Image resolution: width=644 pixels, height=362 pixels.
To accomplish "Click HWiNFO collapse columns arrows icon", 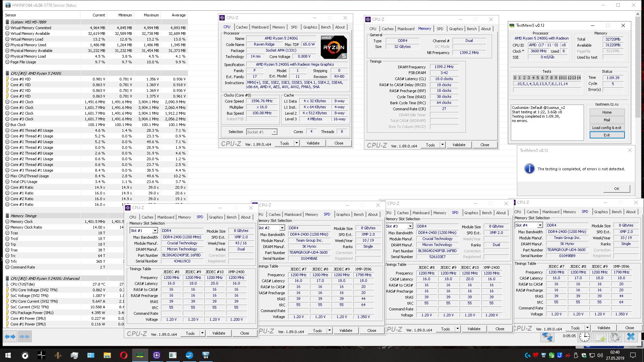I will click(24, 336).
